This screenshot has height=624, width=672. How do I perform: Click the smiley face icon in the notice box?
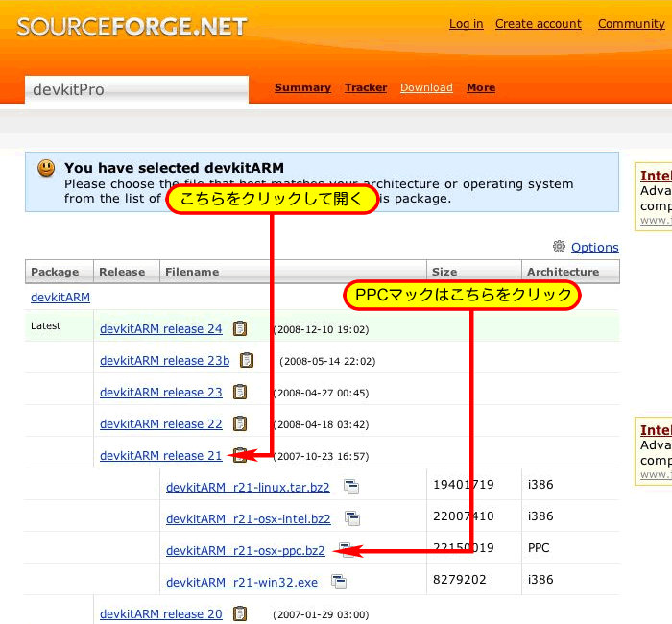pos(46,168)
